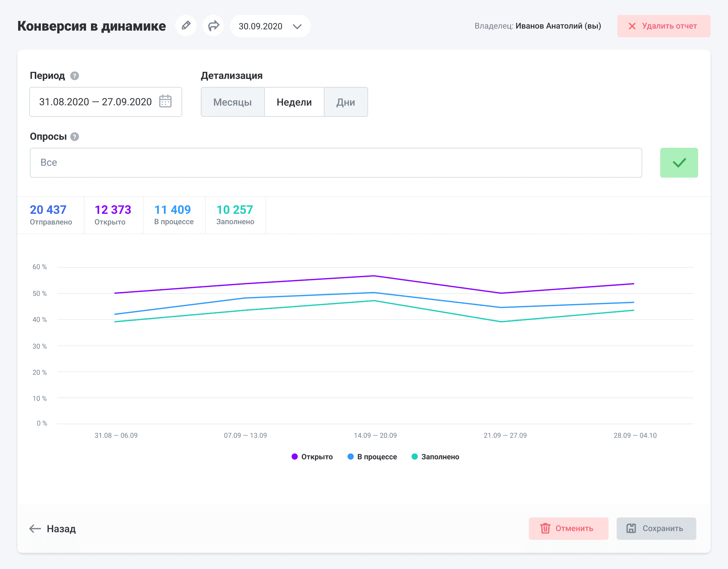Toggle Заполнено series in chart legend
The width and height of the screenshot is (728, 569).
tap(440, 457)
